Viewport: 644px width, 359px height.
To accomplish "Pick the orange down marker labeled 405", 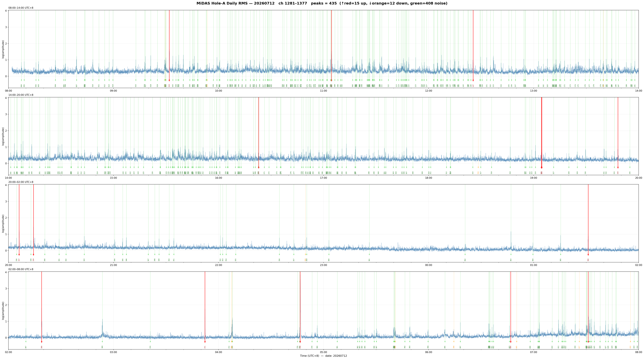I will click(x=517, y=342).
